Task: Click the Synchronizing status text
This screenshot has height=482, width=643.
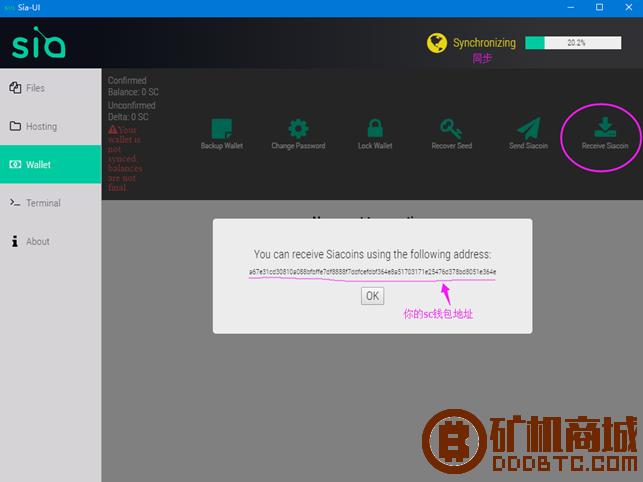Action: point(484,43)
